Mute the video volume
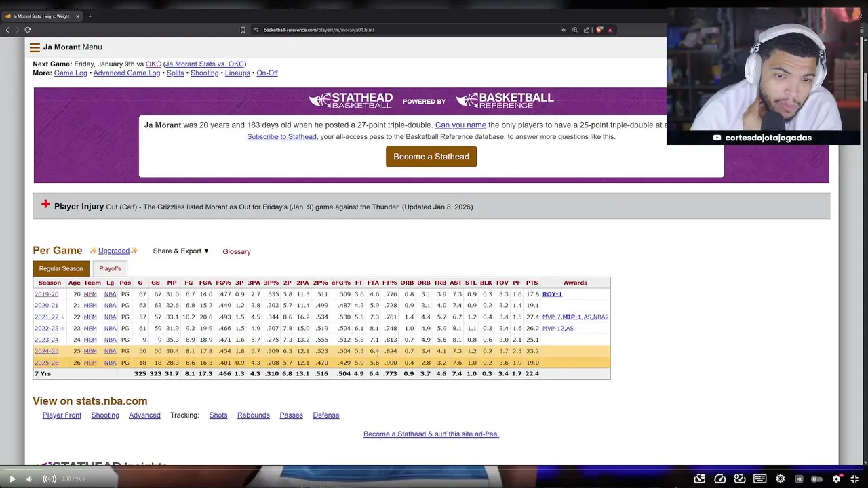Viewport: 868px width, 488px height. pyautogui.click(x=29, y=479)
